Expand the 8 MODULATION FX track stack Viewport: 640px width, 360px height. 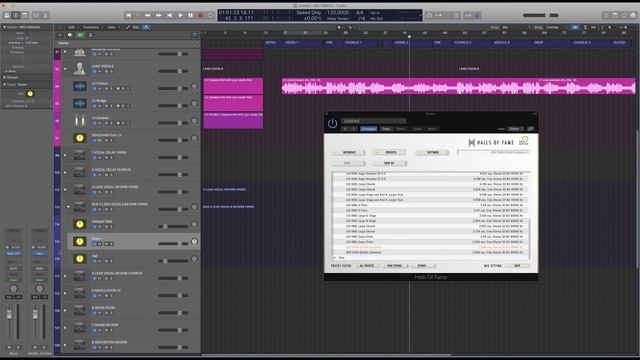click(65, 293)
